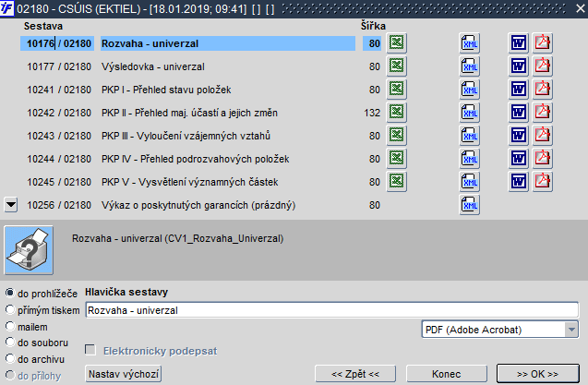Image resolution: width=588 pixels, height=385 pixels.
Task: Click the >> OK >> button
Action: [x=538, y=374]
